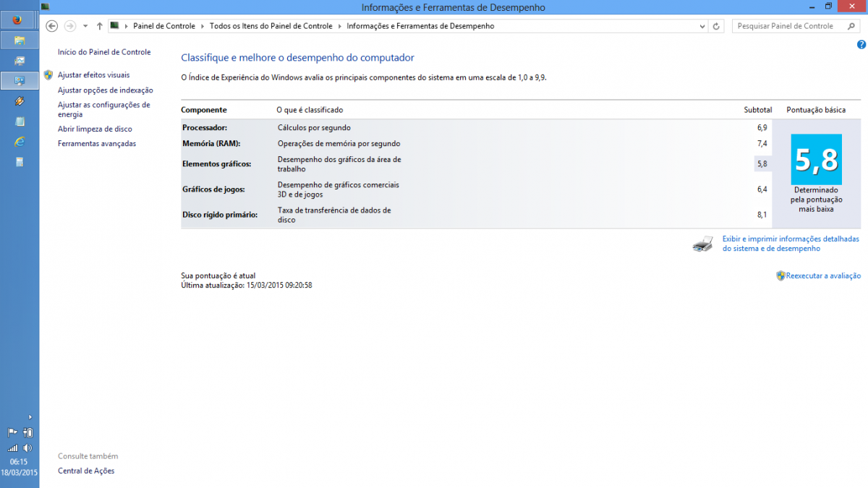Click the Gráficos de jogos subtotal 6,4
Screen dimensions: 868x488
pos(762,189)
